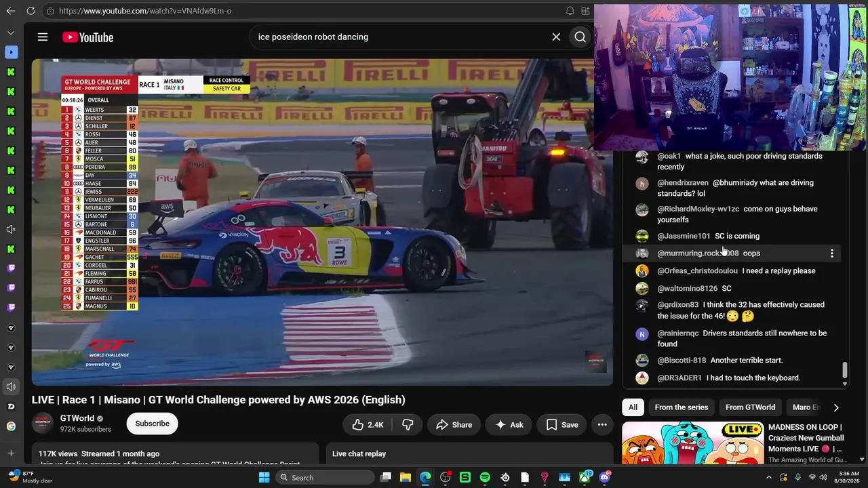Open more actions menu under the video
This screenshot has height=488, width=868.
click(602, 425)
